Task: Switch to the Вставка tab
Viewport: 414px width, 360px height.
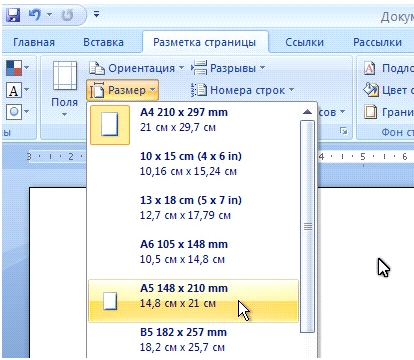Action: point(103,42)
